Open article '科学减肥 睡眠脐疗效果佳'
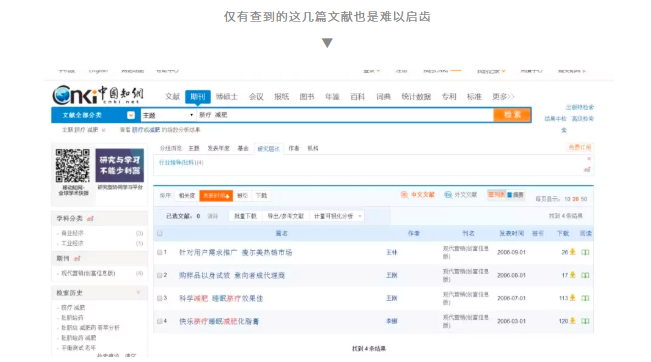Viewport: 651px width, 362px height. coord(221,298)
